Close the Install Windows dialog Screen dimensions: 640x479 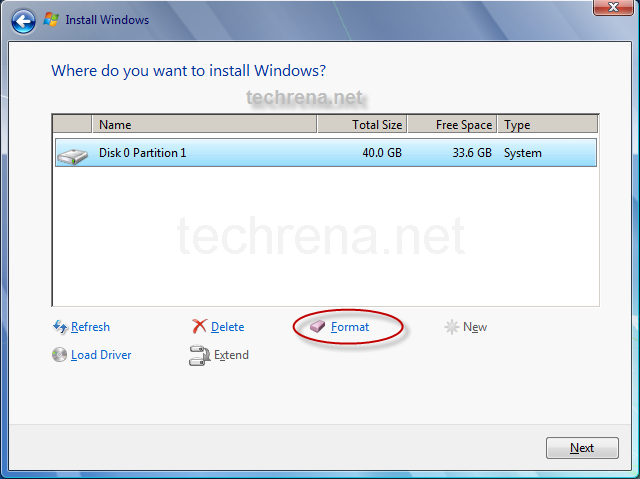(613, 7)
